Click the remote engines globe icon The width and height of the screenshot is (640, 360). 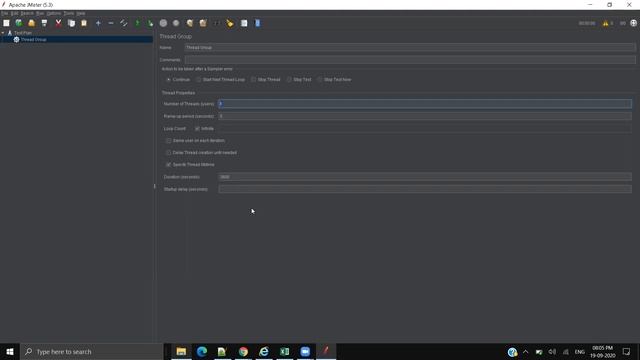pyautogui.click(x=633, y=23)
